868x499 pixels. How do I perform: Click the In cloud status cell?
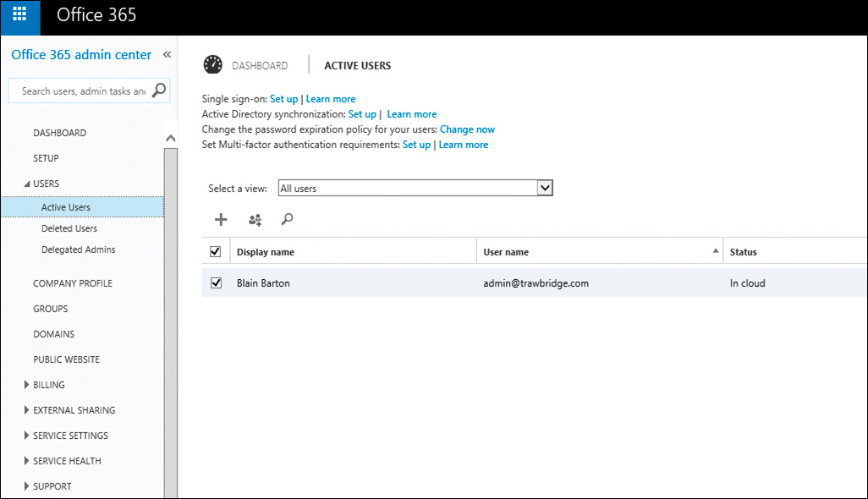(747, 283)
